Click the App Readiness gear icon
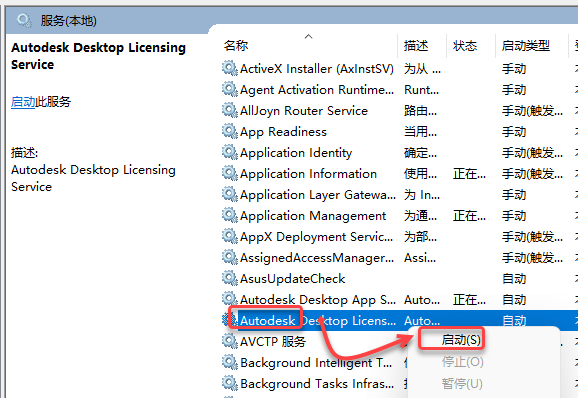The height and width of the screenshot is (398, 578). click(x=230, y=132)
